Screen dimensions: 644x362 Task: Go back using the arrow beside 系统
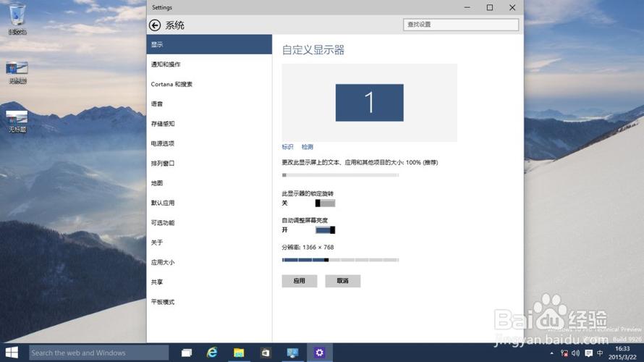coord(155,25)
